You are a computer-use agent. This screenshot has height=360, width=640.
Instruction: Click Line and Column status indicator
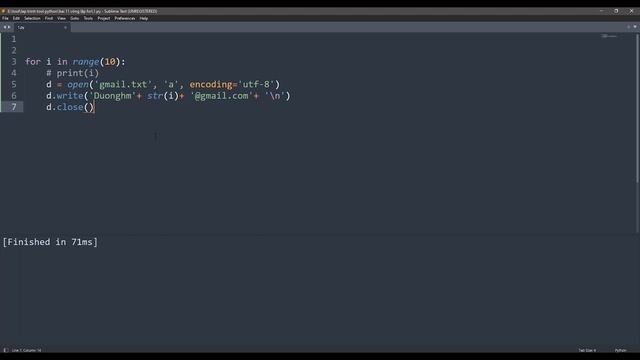point(27,350)
